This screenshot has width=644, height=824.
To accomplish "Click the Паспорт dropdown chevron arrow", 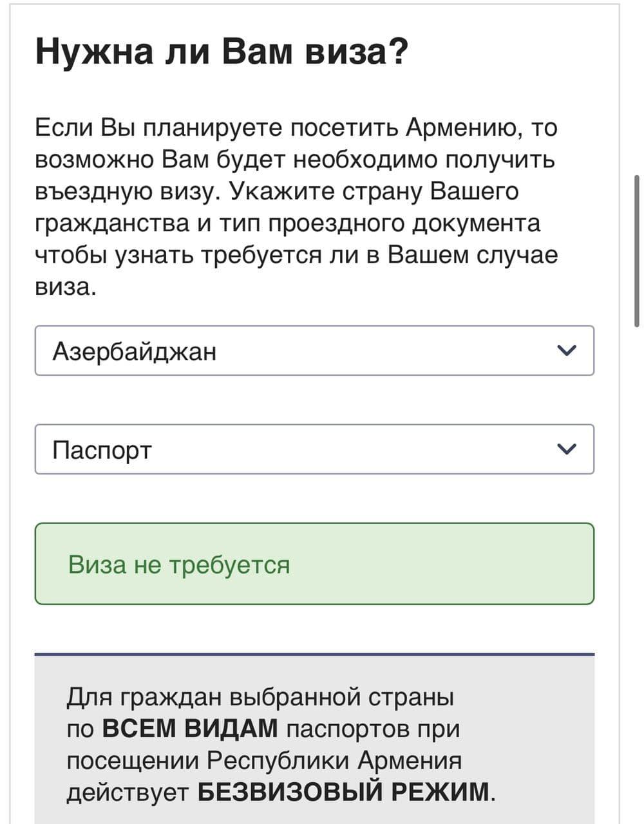I will pos(566,449).
